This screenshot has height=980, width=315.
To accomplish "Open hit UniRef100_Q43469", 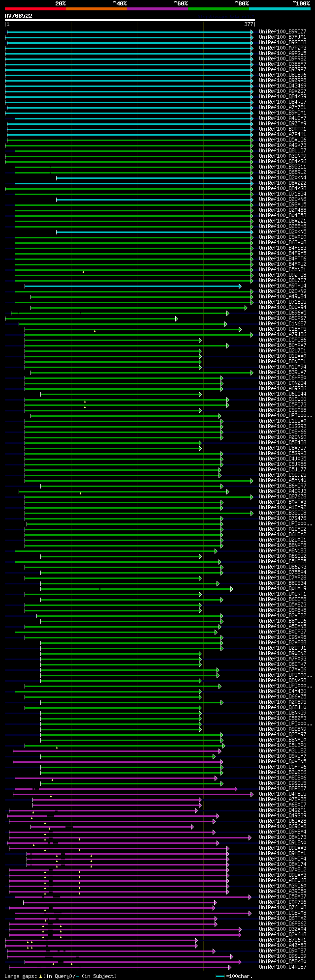I will [283, 86].
